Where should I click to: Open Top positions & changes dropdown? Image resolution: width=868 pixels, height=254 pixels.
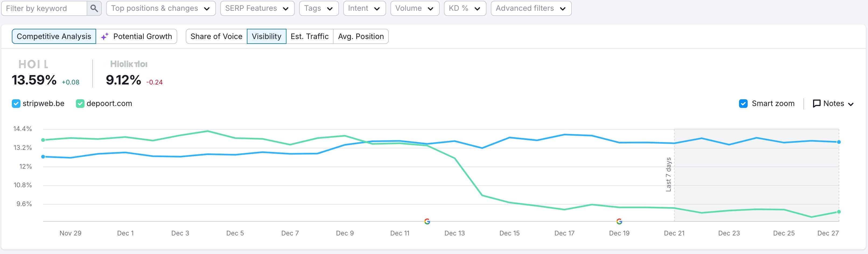[161, 8]
